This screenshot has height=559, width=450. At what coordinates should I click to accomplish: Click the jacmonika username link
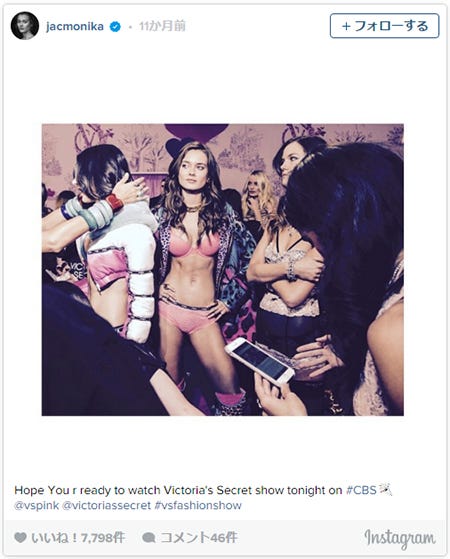tap(75, 26)
